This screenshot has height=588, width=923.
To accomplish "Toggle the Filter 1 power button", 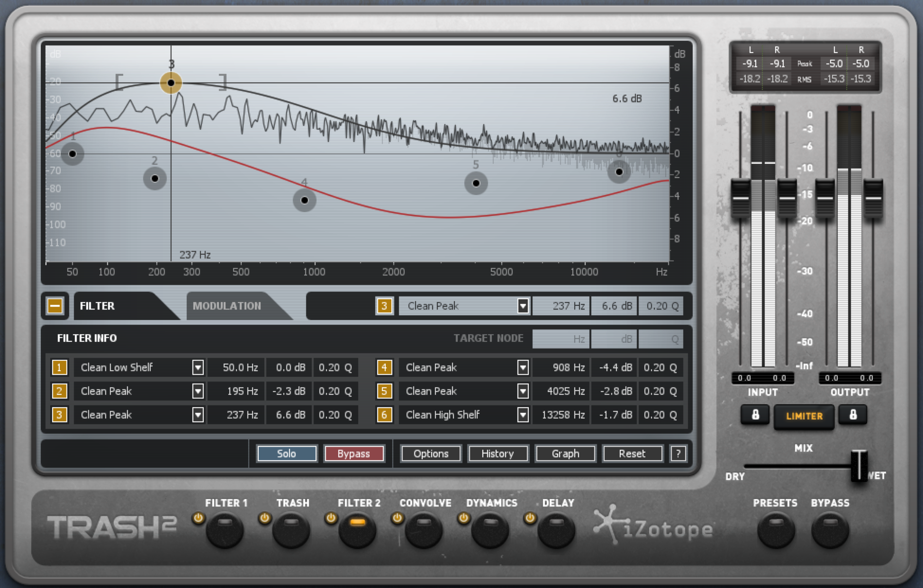I will coord(198,518).
